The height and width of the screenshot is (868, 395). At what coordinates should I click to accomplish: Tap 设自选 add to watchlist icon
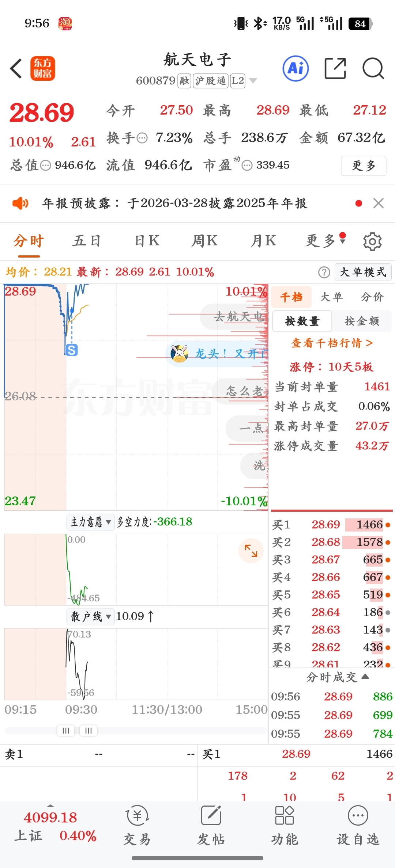[x=358, y=826]
